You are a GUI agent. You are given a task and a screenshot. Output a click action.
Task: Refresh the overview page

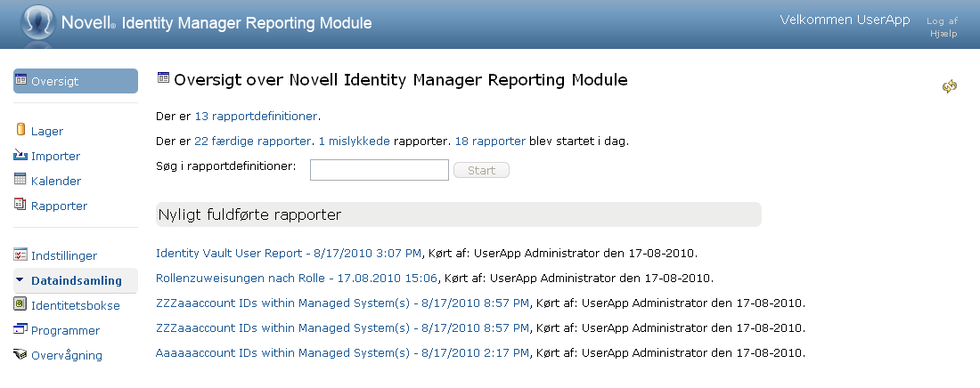point(950,86)
